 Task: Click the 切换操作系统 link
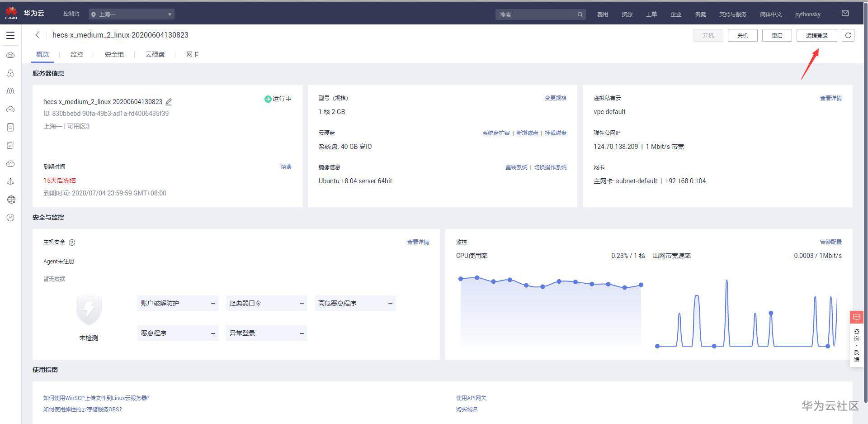(550, 167)
